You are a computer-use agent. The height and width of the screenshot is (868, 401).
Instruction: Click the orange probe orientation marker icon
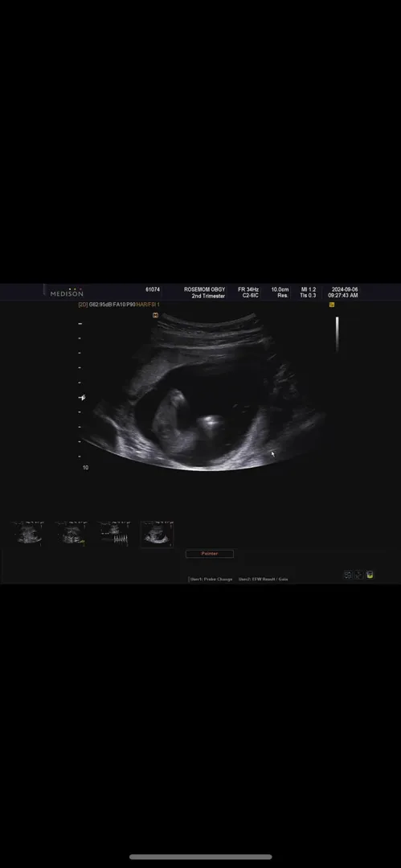point(156,315)
